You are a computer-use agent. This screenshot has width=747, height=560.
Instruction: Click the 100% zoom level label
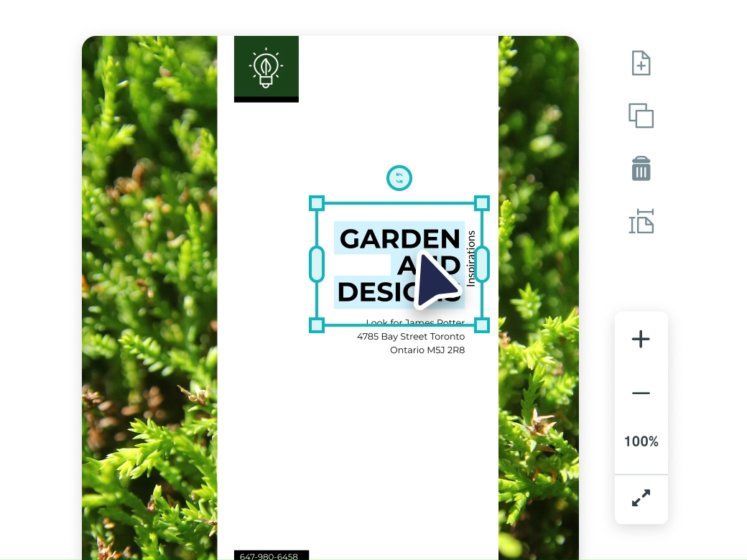click(x=641, y=442)
